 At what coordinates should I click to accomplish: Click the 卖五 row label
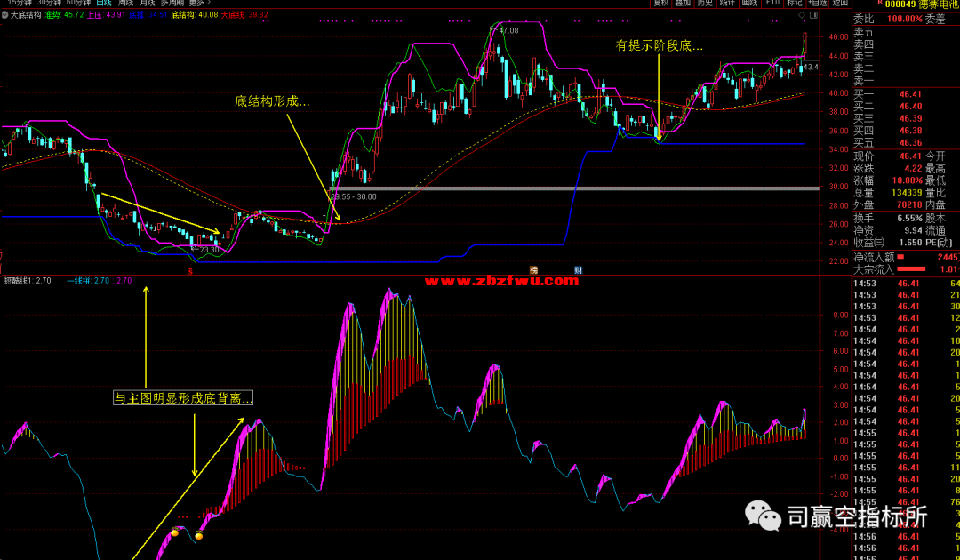864,32
